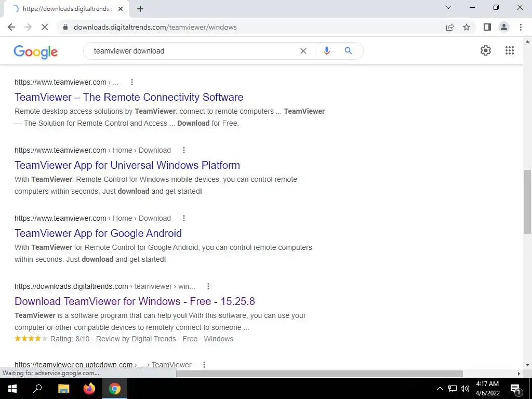
Task: Open TeamViewer App for Google Android
Action: click(98, 233)
